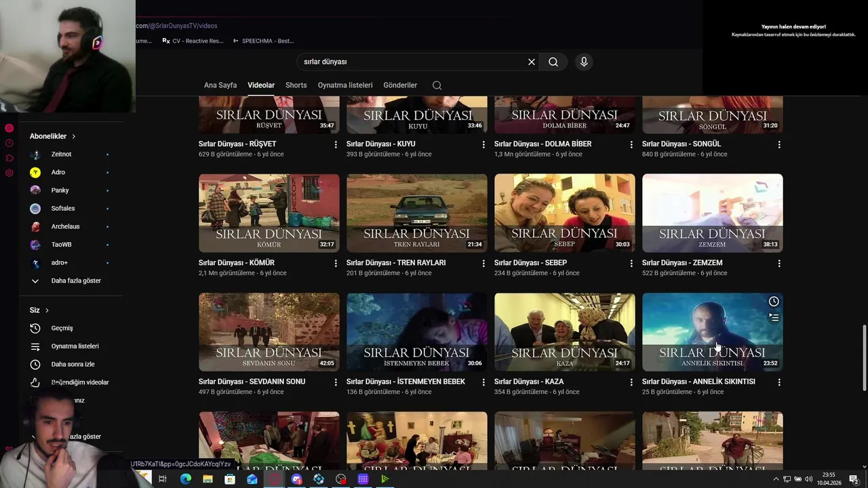Open Sırlar Dünyası - TREN RAYLARI title link
868x488 pixels.
(x=396, y=263)
